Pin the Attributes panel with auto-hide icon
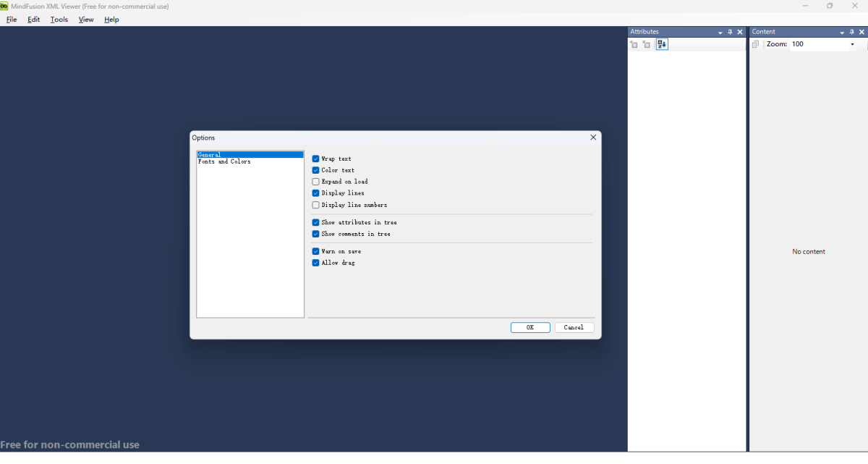Screen dimensions: 868x464 pos(730,32)
